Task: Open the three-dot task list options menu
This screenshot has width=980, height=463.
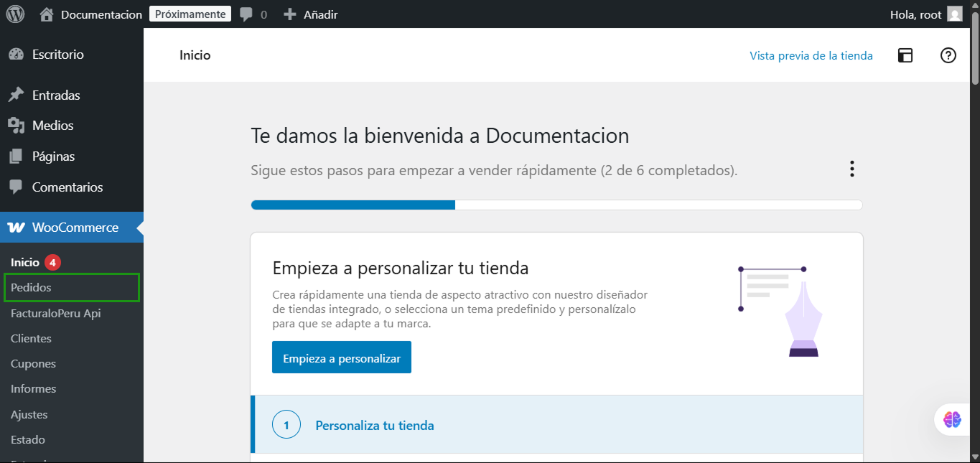Action: (x=852, y=169)
